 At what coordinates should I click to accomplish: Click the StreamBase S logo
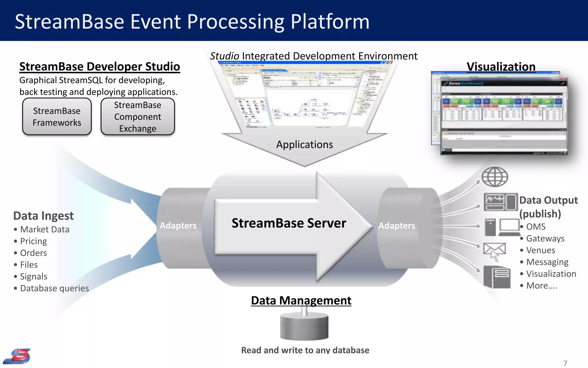17,356
